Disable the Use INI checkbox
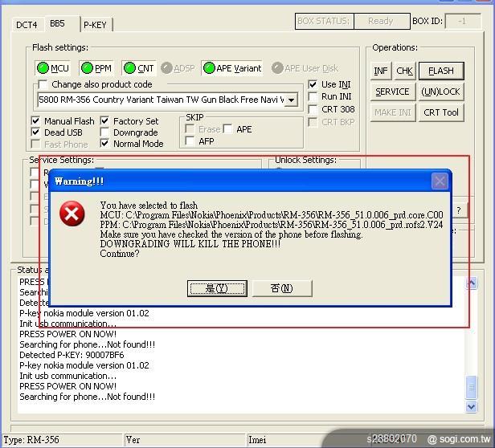Screen dimensions: 495x448 tap(313, 84)
